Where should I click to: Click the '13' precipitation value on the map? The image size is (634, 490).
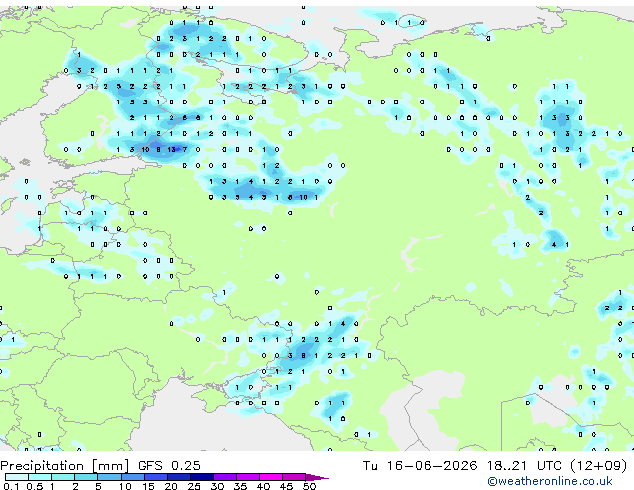point(171,150)
